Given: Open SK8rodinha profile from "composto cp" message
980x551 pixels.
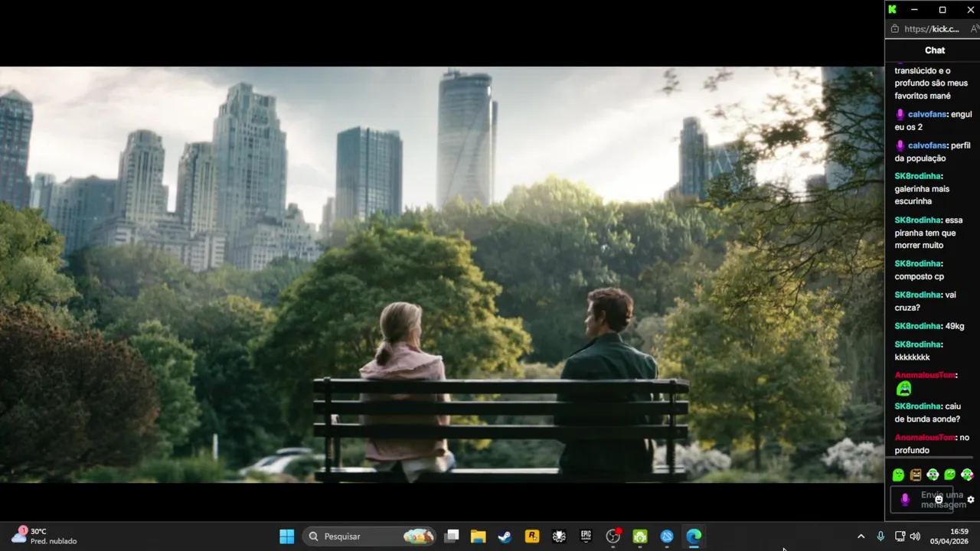Looking at the screenshot, I should (917, 264).
